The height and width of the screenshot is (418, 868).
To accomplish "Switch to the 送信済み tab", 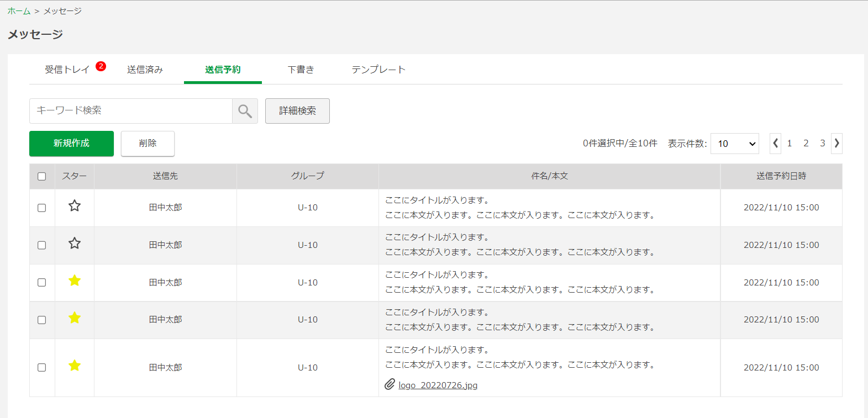I will tap(145, 70).
